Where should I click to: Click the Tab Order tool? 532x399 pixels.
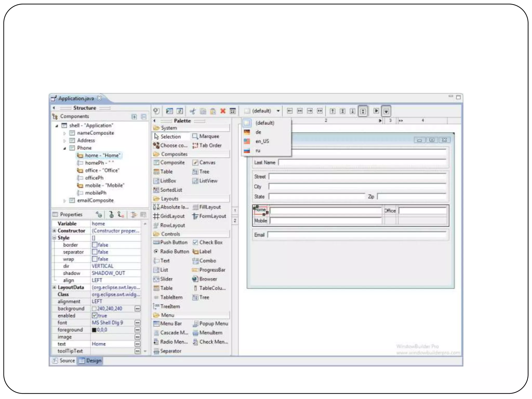tap(207, 145)
